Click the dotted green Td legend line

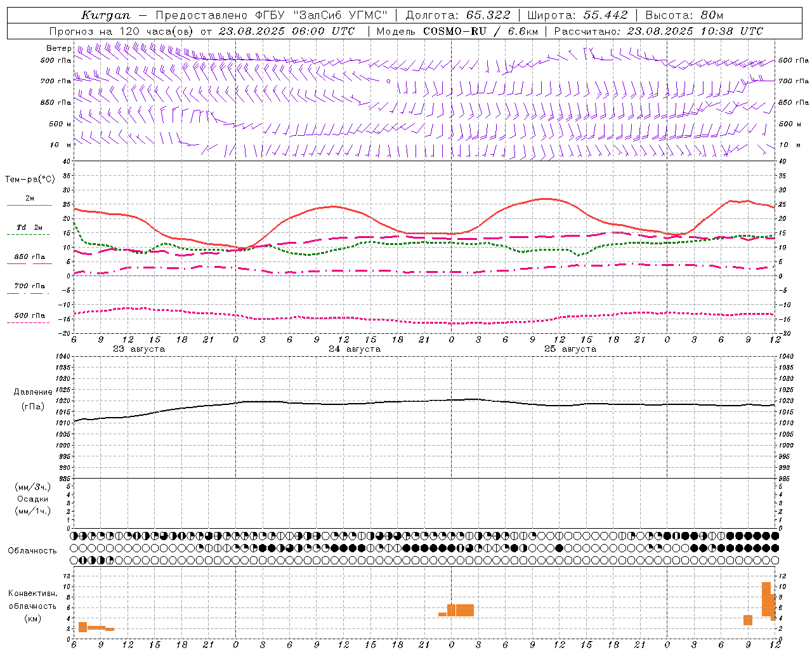[28, 234]
